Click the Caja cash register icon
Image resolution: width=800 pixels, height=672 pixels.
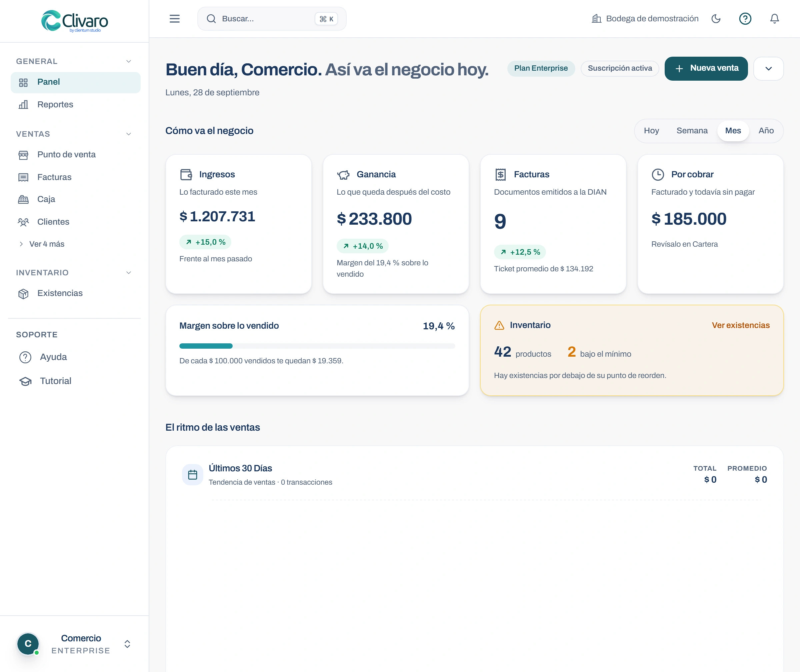click(23, 199)
